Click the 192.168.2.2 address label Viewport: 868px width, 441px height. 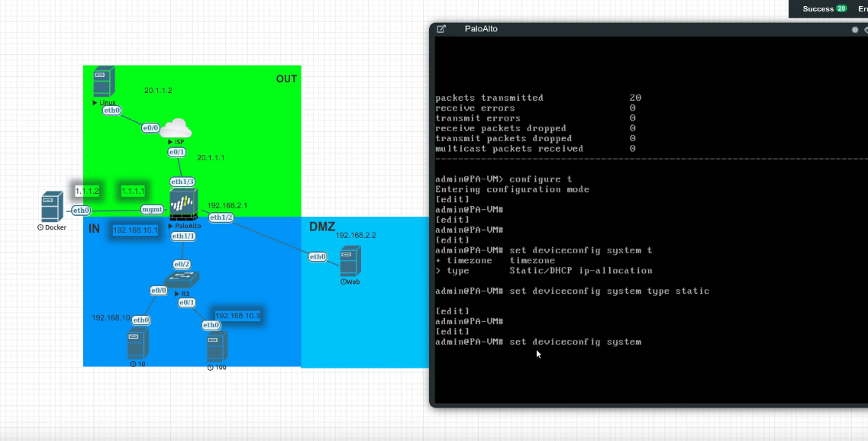coord(356,235)
